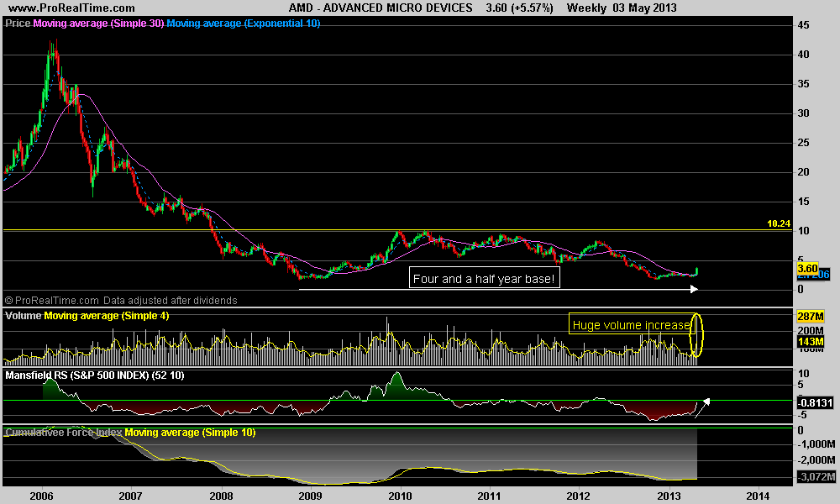Screen dimensions: 840x504
Task: Select the 'Huge volume increase' annotation box
Action: pyautogui.click(x=630, y=325)
